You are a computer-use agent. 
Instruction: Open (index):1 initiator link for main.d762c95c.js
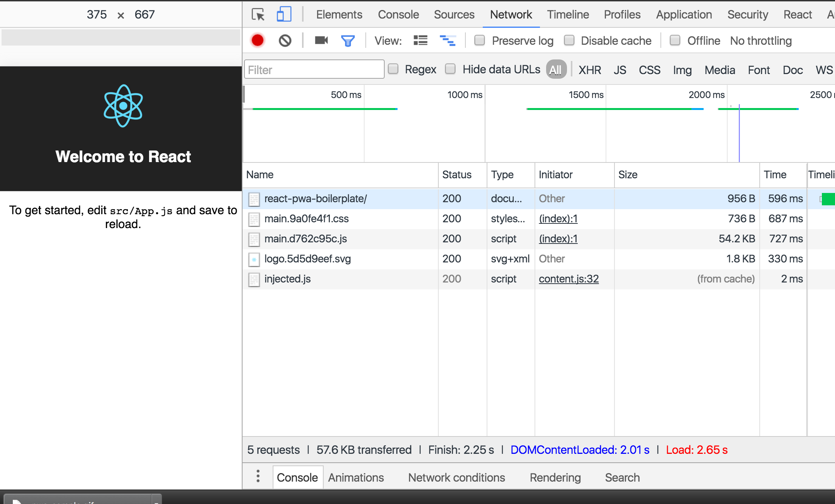point(558,239)
